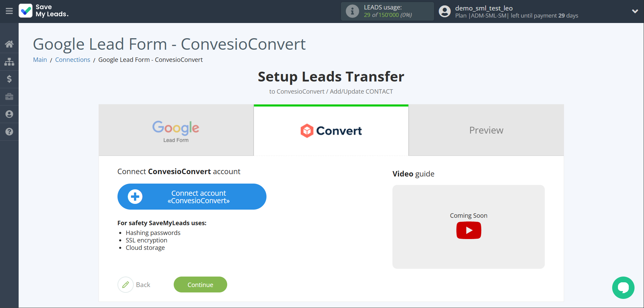This screenshot has width=644, height=308.
Task: Expand the account dropdown chevron
Action: point(635,11)
